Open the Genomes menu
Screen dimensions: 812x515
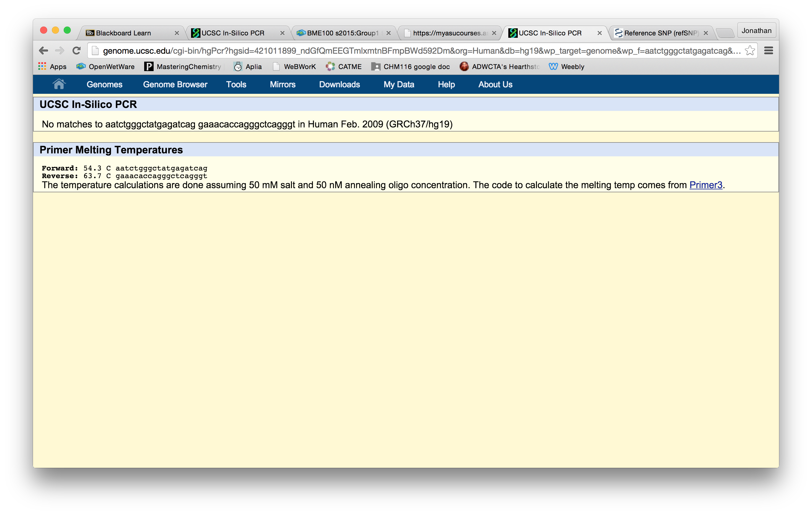[x=104, y=84]
